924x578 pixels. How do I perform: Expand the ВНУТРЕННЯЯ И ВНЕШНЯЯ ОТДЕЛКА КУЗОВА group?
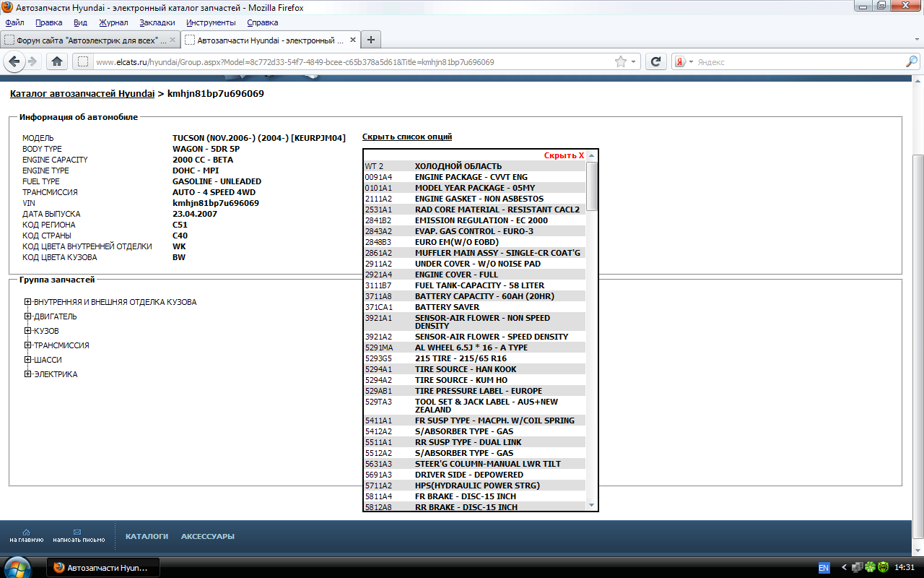28,302
